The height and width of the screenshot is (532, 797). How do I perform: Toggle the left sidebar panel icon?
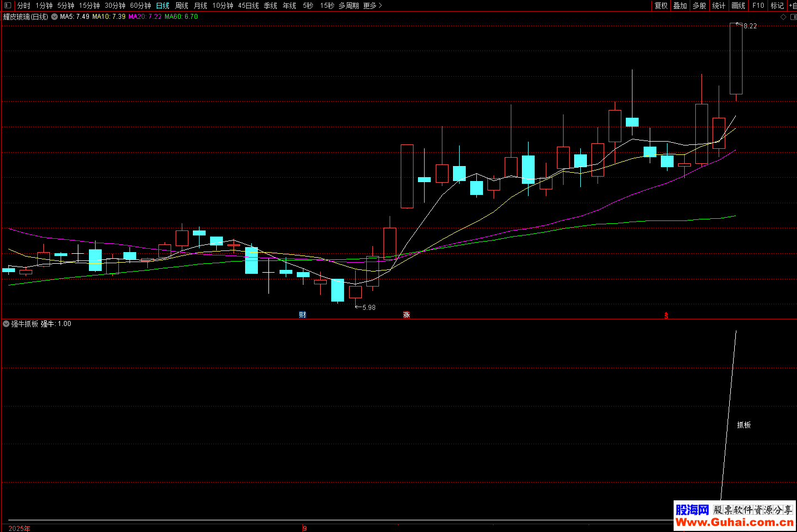click(x=7, y=6)
